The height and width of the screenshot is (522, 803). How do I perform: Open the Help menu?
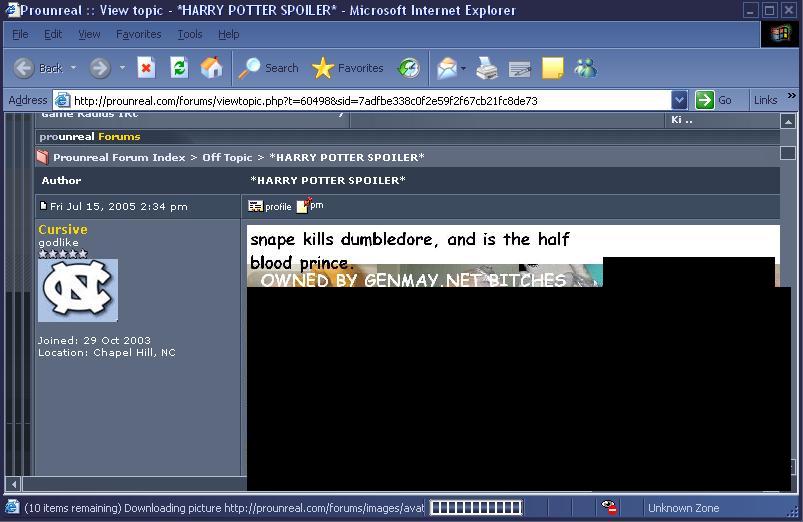click(228, 34)
